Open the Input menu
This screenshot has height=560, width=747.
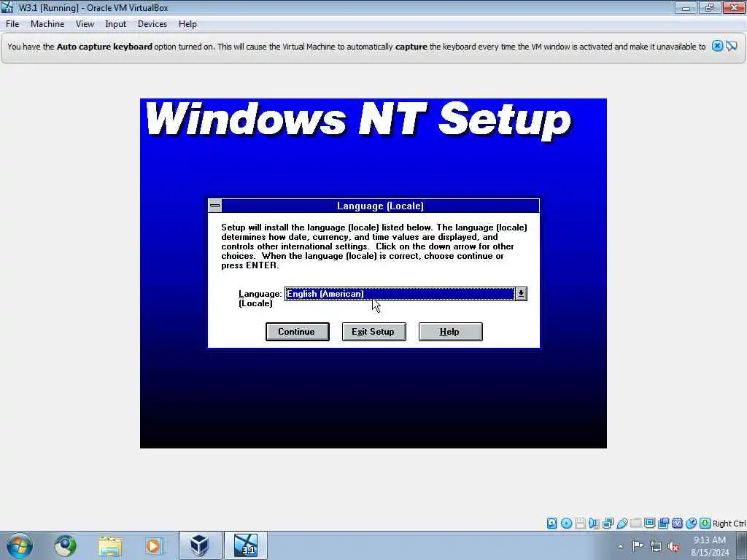115,24
